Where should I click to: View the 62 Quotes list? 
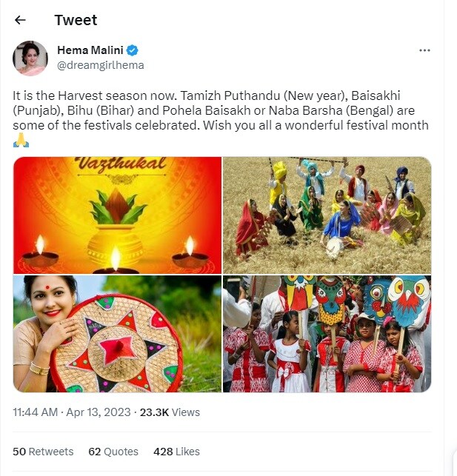pos(113,452)
